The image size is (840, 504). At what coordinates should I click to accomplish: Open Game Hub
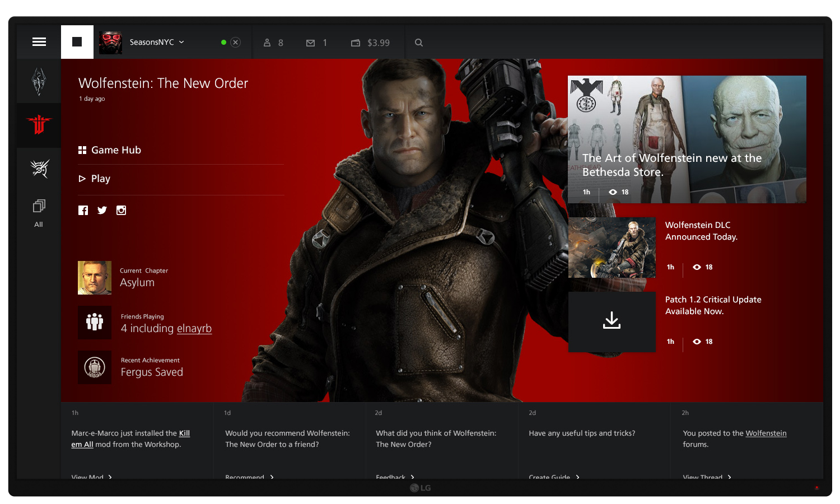tap(110, 150)
